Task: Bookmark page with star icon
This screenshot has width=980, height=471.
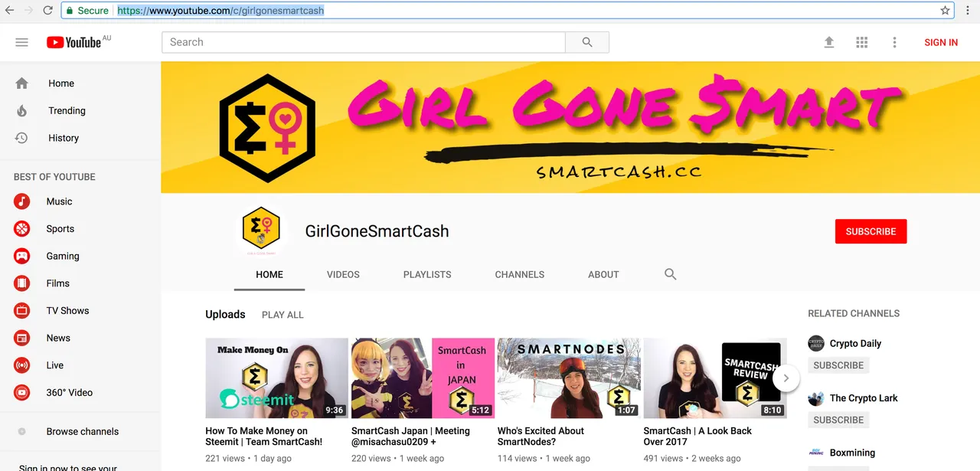Action: [x=945, y=11]
